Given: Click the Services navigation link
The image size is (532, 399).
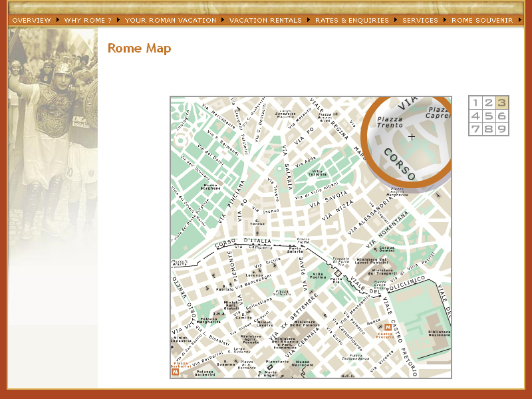Looking at the screenshot, I should (x=420, y=20).
